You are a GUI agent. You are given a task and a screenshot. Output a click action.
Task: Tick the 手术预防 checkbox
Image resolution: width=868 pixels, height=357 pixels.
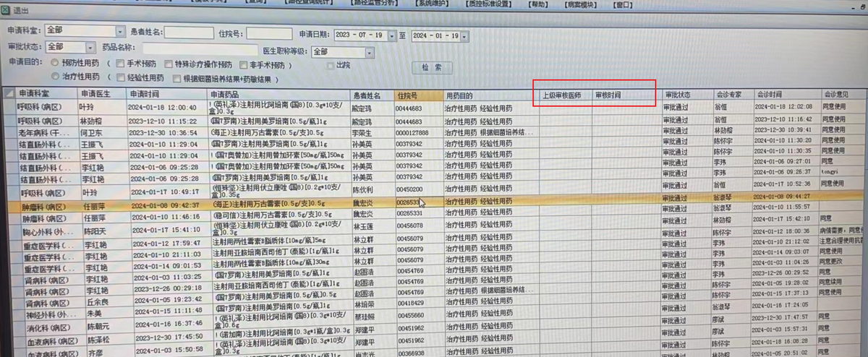[122, 64]
